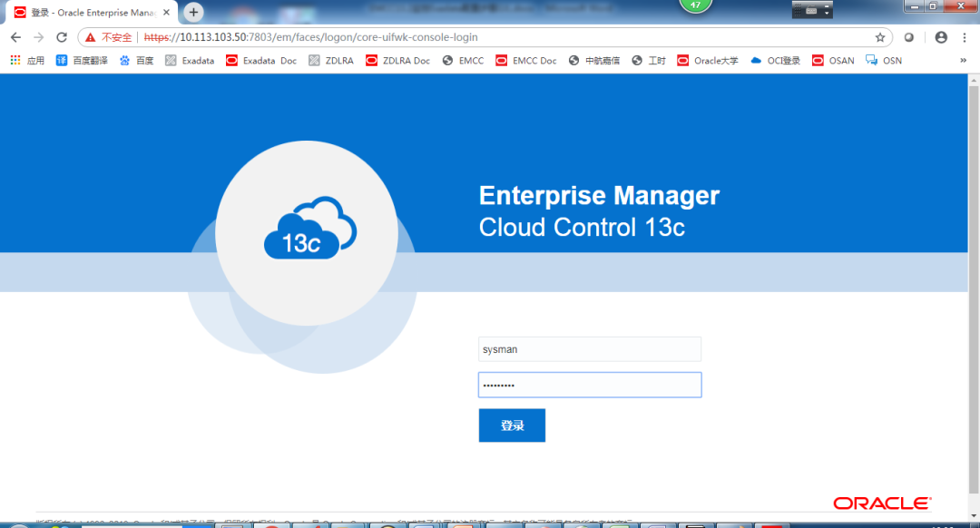Click the insecure connection warning icon
Image resolution: width=980 pixels, height=528 pixels.
coord(91,37)
